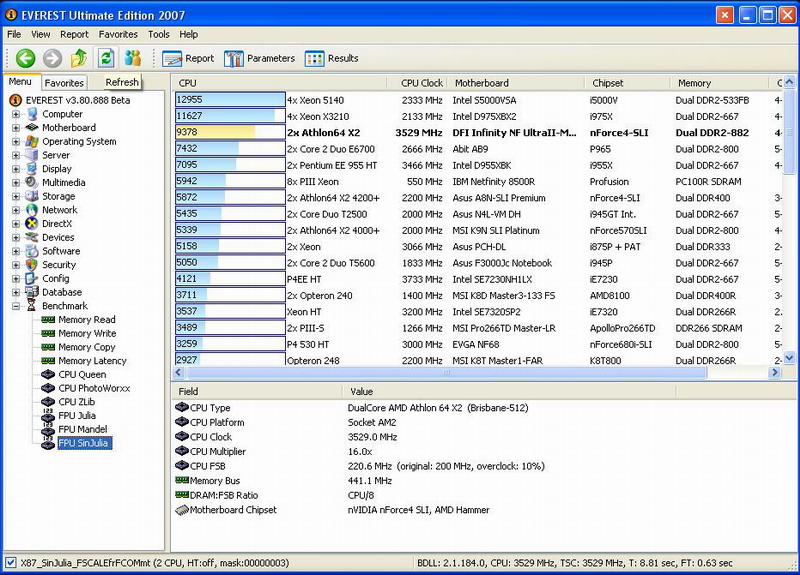800x575 pixels.
Task: Expand the Motherboard tree node
Action: point(16,128)
